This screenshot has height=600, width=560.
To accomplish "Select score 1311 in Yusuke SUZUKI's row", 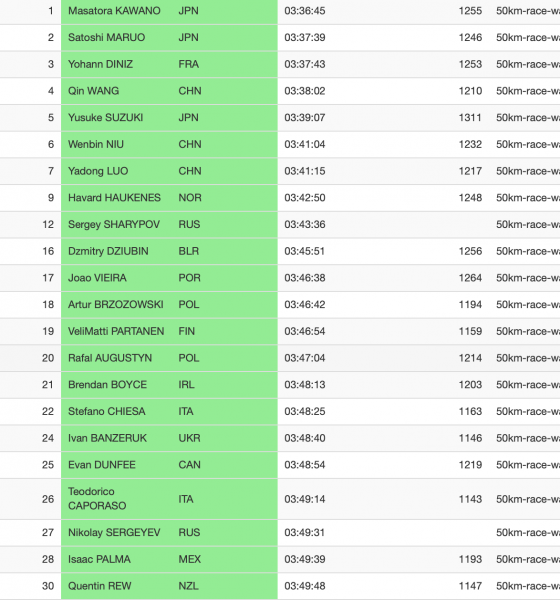I will 470,117.
